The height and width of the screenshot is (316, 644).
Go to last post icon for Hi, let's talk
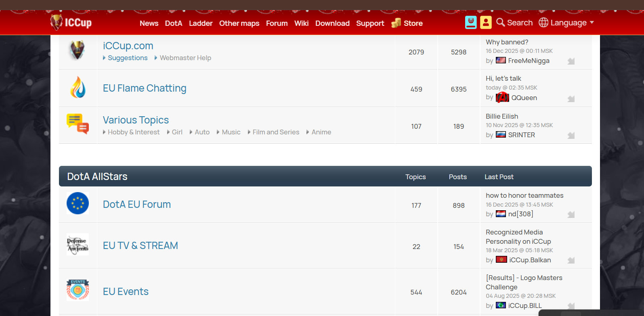571,99
